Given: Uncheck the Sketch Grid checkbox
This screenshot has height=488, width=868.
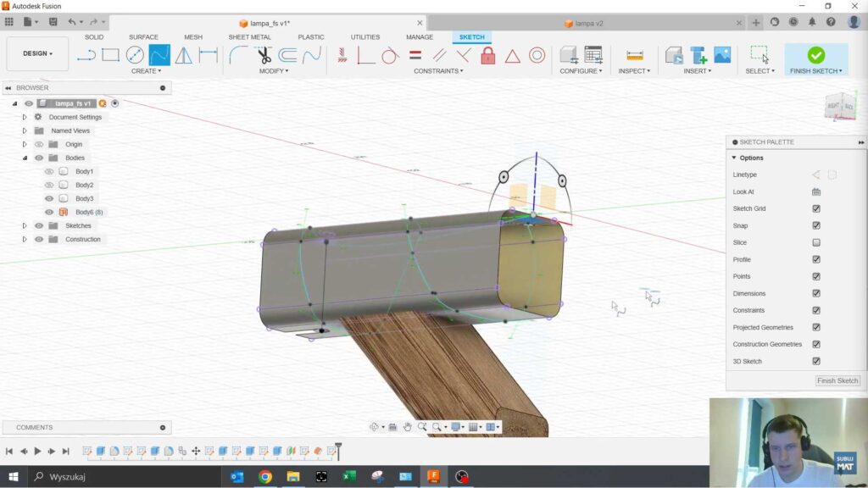Looking at the screenshot, I should [816, 208].
